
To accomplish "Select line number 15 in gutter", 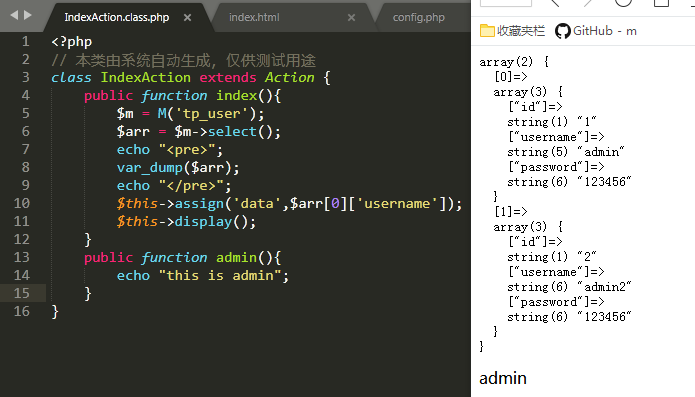I will pos(22,293).
